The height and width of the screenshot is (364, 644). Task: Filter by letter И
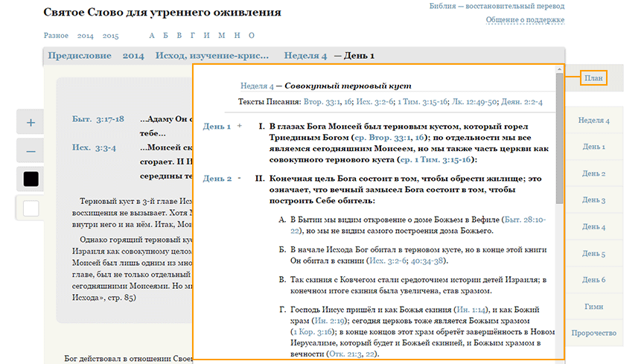(x=206, y=35)
